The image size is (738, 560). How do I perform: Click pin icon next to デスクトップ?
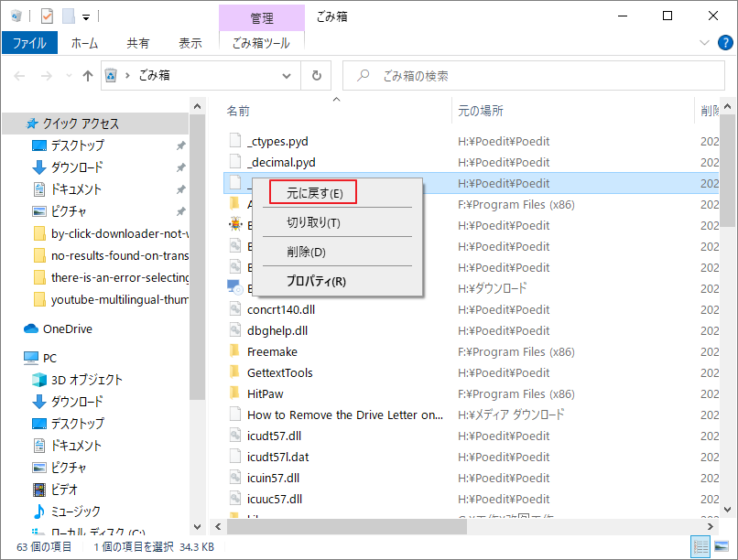coord(180,145)
